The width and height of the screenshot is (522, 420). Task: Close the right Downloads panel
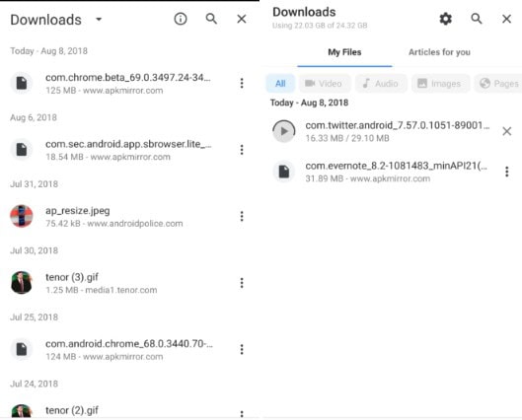[506, 19]
